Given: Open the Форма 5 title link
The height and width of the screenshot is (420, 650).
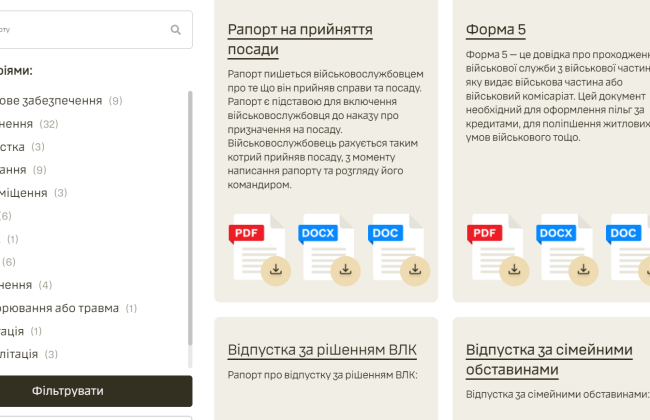Looking at the screenshot, I should (x=496, y=30).
